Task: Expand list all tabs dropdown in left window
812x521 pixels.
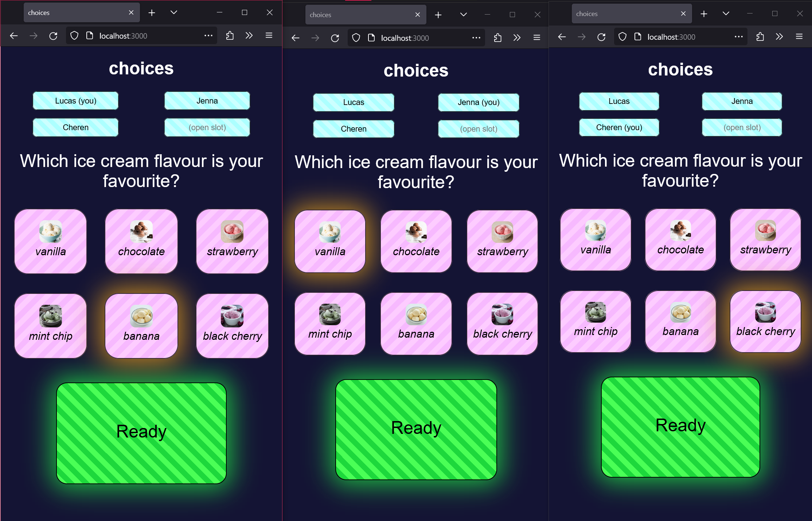Action: 174,12
